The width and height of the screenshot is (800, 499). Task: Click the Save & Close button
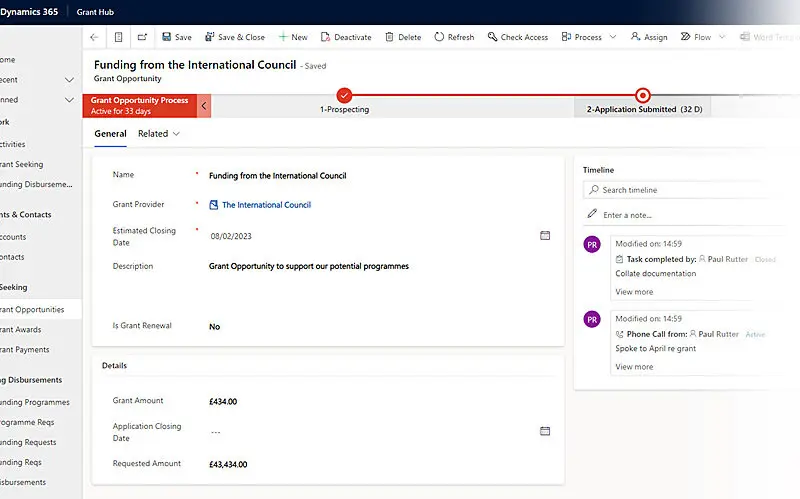(235, 37)
